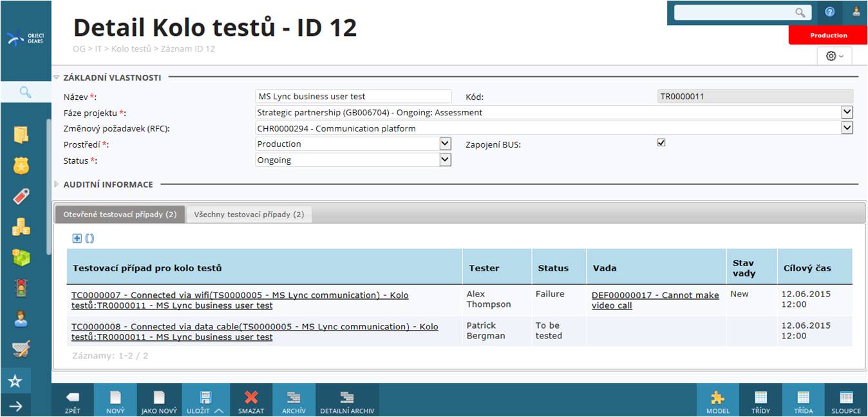Image resolution: width=868 pixels, height=417 pixels.
Task: Toggle the Zapojení BUS checkbox
Action: pos(661,143)
